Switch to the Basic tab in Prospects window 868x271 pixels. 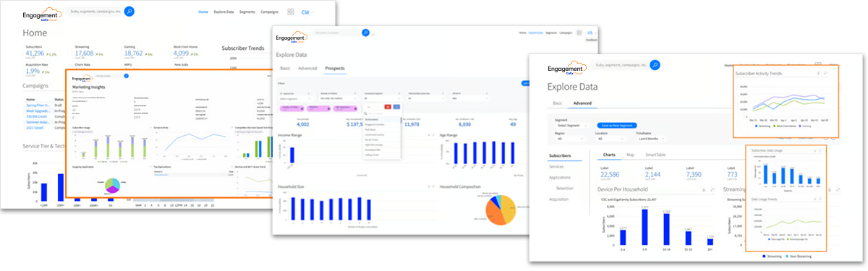285,68
